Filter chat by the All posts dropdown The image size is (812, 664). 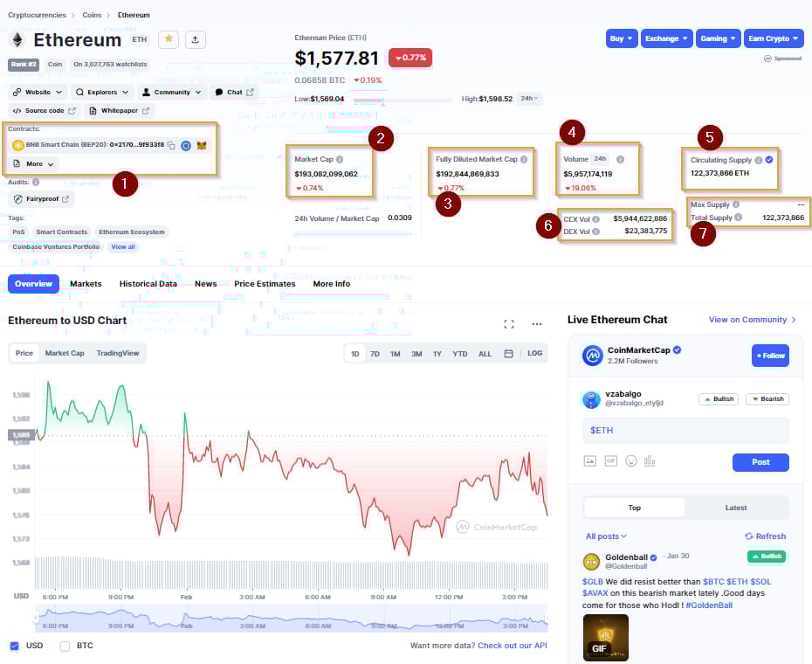[x=606, y=536]
